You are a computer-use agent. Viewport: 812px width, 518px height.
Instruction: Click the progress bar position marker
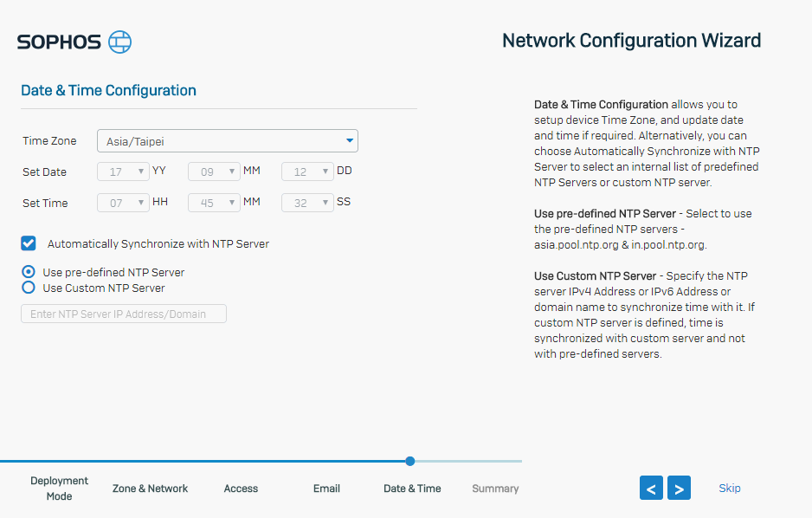coord(410,461)
